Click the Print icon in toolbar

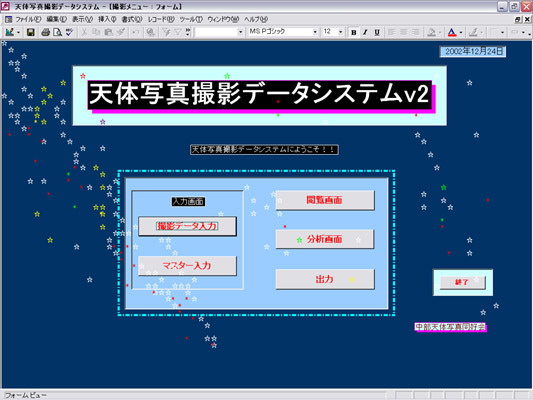(46, 32)
